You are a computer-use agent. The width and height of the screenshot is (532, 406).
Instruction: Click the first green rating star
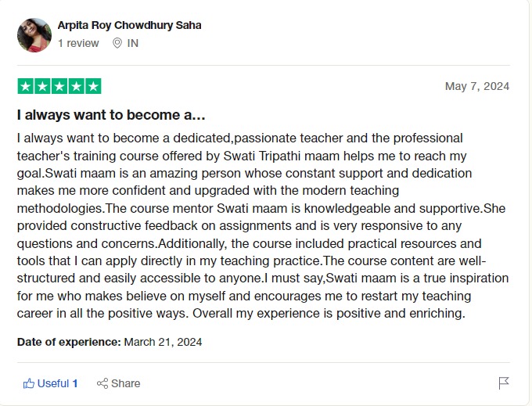point(25,86)
